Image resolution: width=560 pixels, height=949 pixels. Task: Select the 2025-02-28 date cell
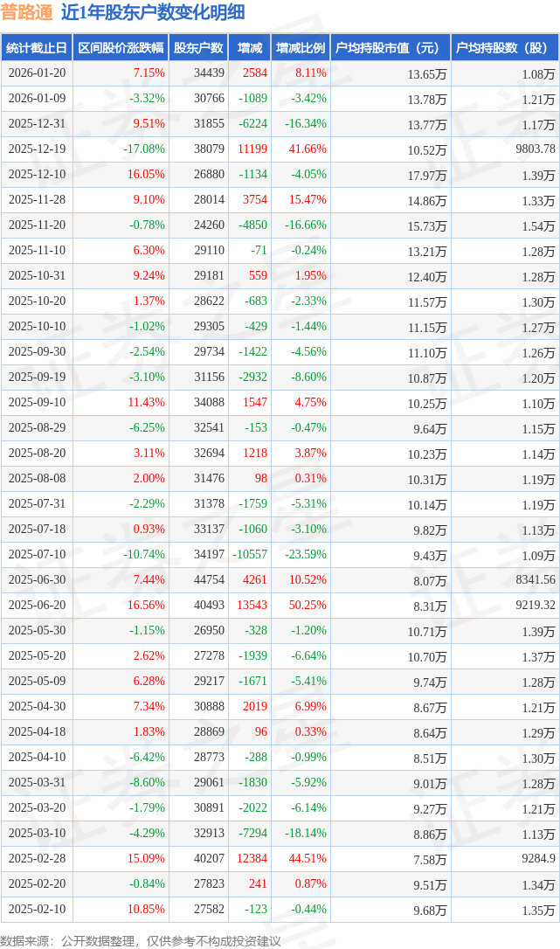pyautogui.click(x=37, y=858)
